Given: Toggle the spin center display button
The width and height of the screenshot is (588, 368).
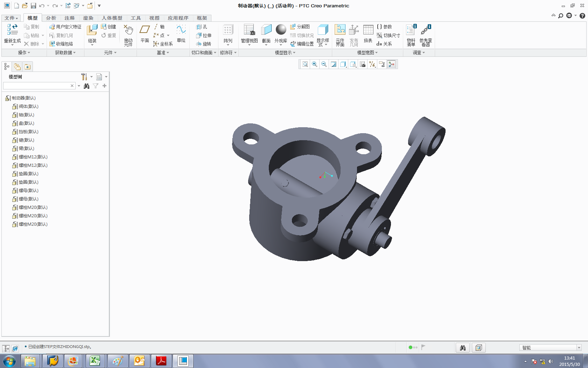Looking at the screenshot, I should (x=391, y=64).
